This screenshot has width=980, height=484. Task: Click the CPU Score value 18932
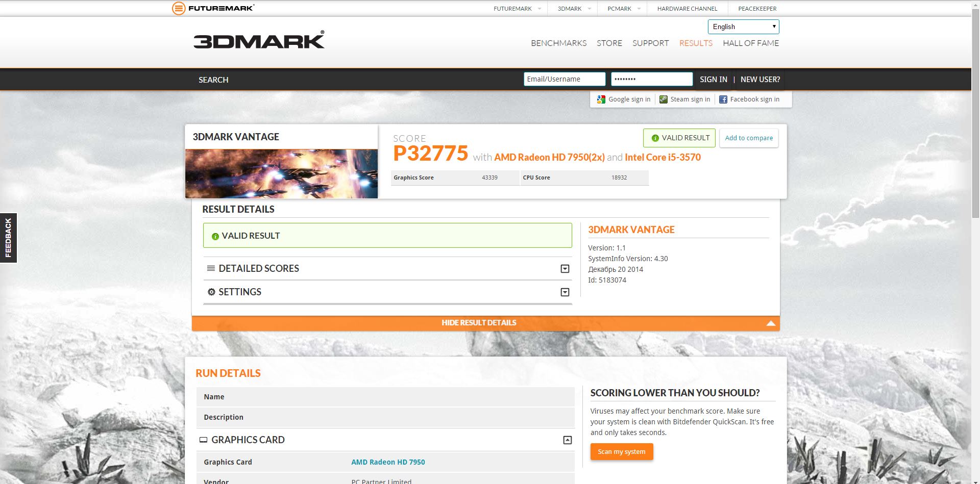coord(619,177)
